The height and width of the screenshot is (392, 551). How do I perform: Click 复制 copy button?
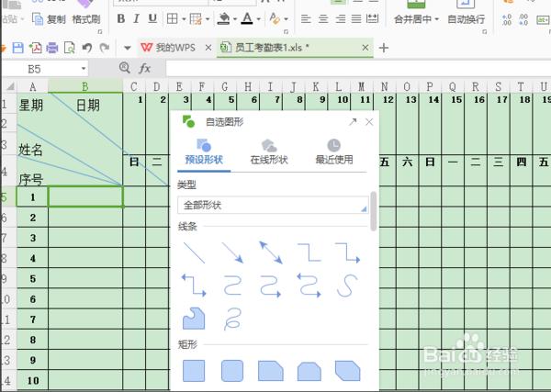tap(49, 19)
